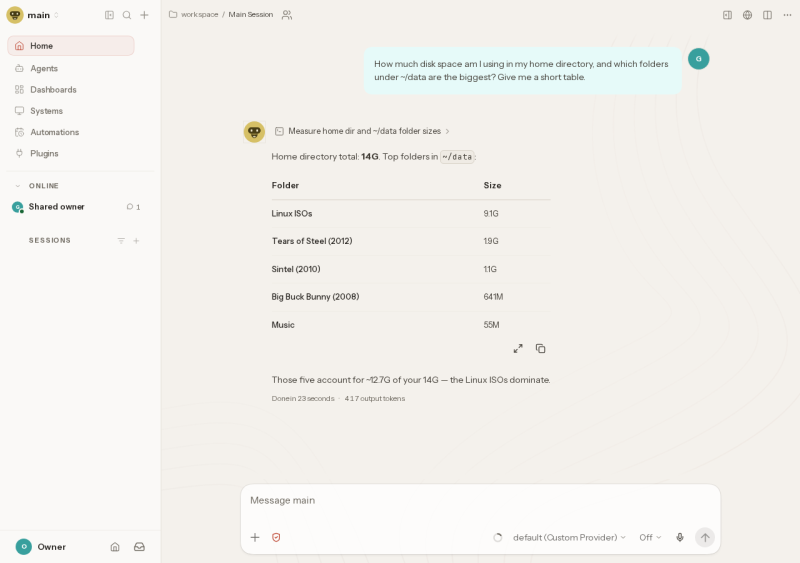Click the 417 output tokens label

point(374,399)
